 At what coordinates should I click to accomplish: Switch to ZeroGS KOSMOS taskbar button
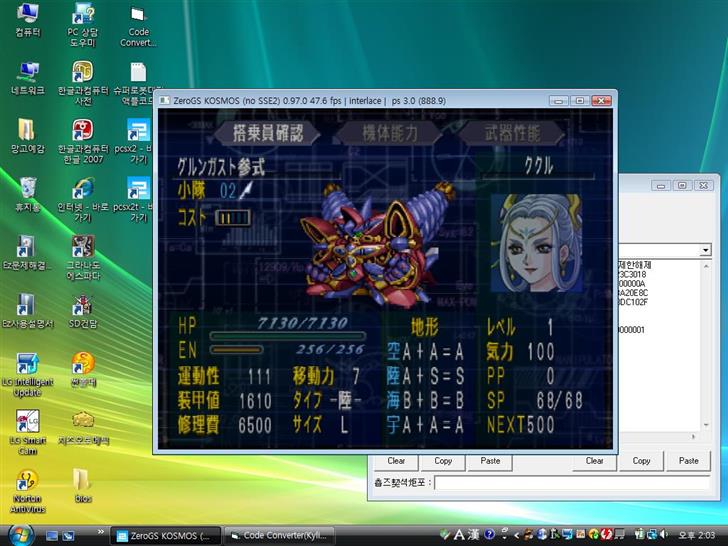tap(166, 536)
